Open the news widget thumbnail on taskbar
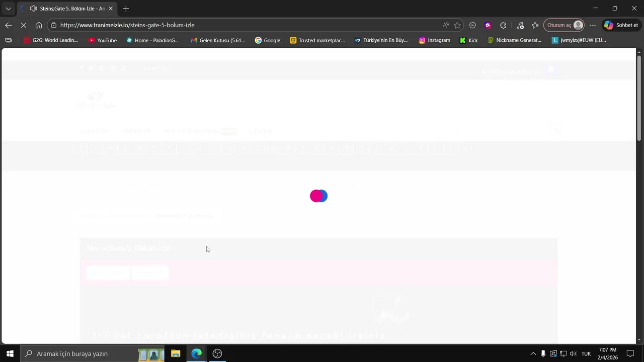This screenshot has height=362, width=644. (x=151, y=354)
